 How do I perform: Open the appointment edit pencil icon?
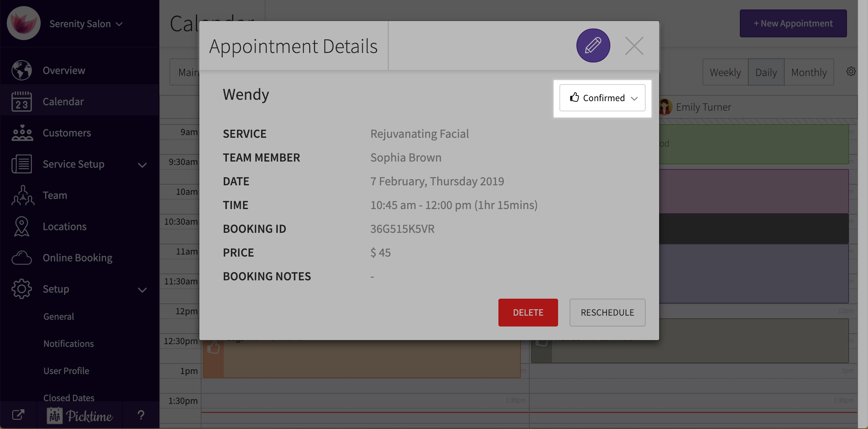[593, 45]
